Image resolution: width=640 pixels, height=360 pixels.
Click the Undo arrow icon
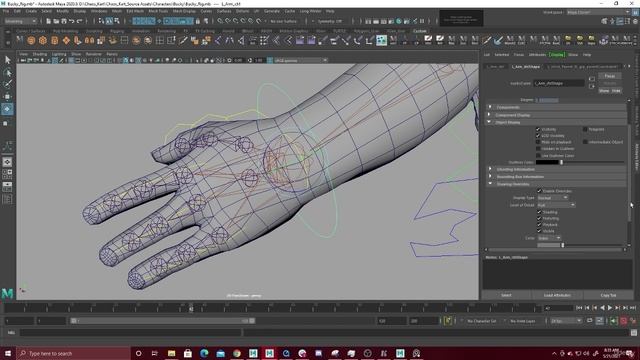pyautogui.click(x=72, y=21)
